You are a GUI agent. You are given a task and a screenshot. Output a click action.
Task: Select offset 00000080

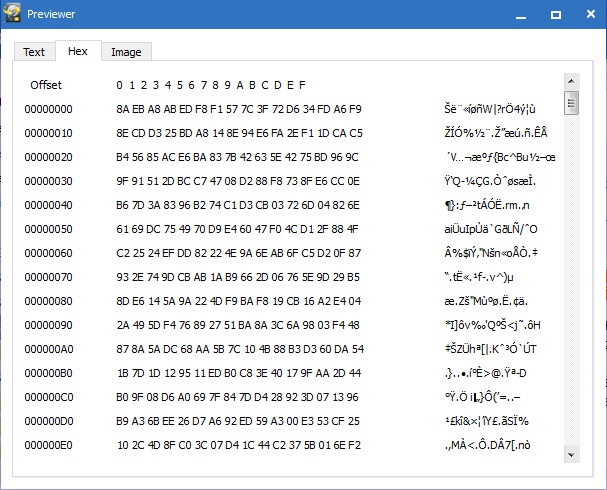tap(48, 301)
